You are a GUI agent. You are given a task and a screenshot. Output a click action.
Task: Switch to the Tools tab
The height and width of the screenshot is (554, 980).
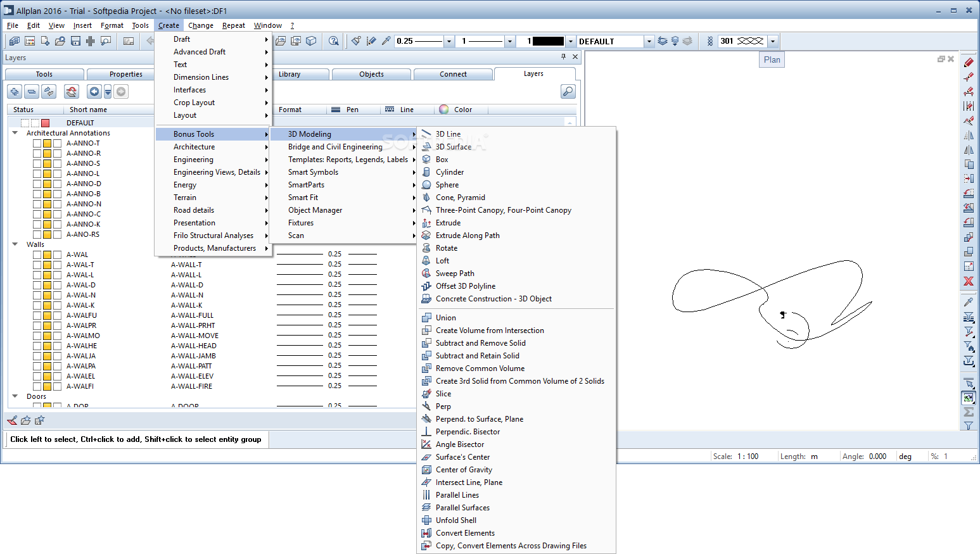coord(44,74)
